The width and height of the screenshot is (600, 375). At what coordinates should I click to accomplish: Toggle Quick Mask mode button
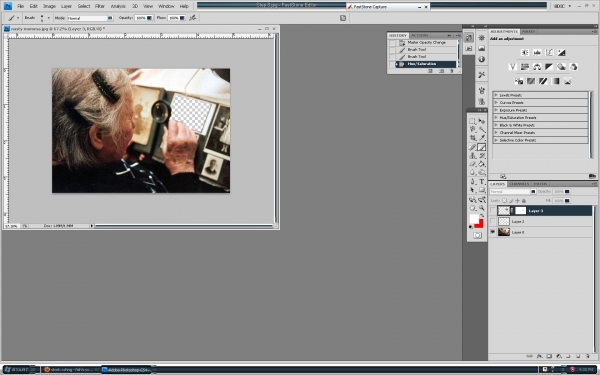[477, 235]
